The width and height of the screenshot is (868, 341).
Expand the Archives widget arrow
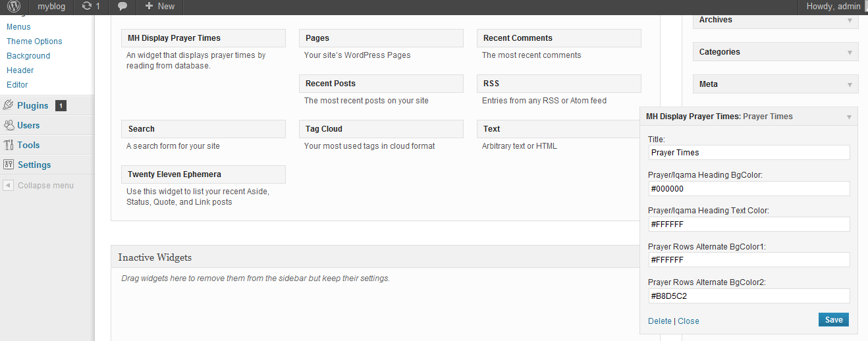point(850,20)
